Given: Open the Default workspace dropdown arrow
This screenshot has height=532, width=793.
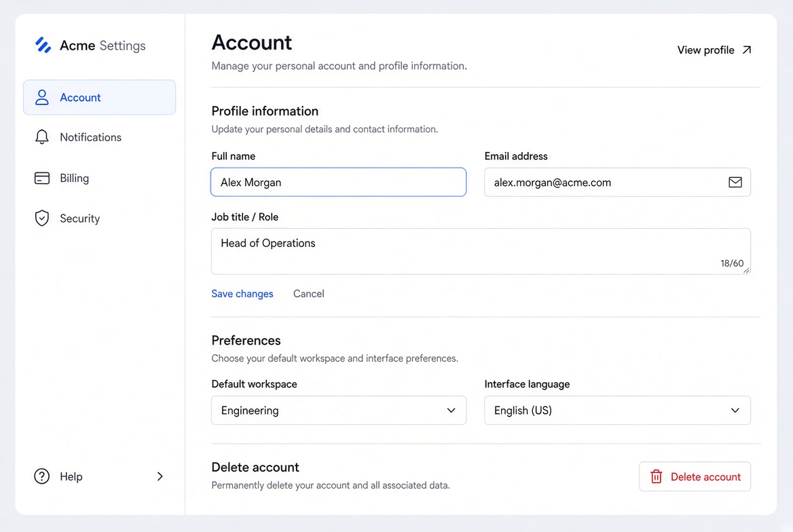Looking at the screenshot, I should click(x=451, y=410).
